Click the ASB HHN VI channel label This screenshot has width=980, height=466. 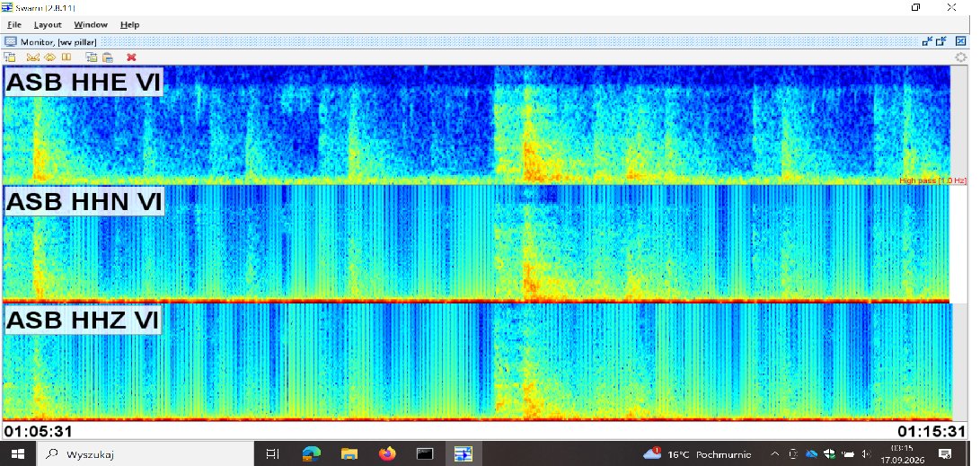coord(84,201)
